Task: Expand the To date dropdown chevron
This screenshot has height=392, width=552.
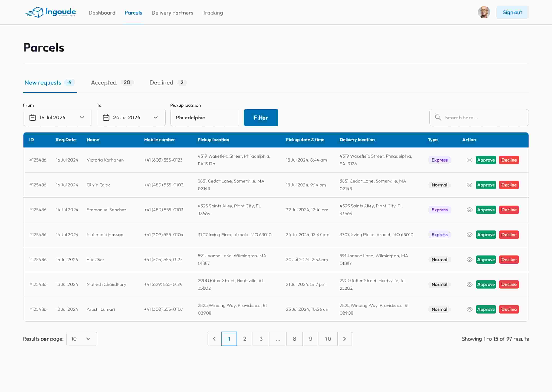Action: (156, 118)
